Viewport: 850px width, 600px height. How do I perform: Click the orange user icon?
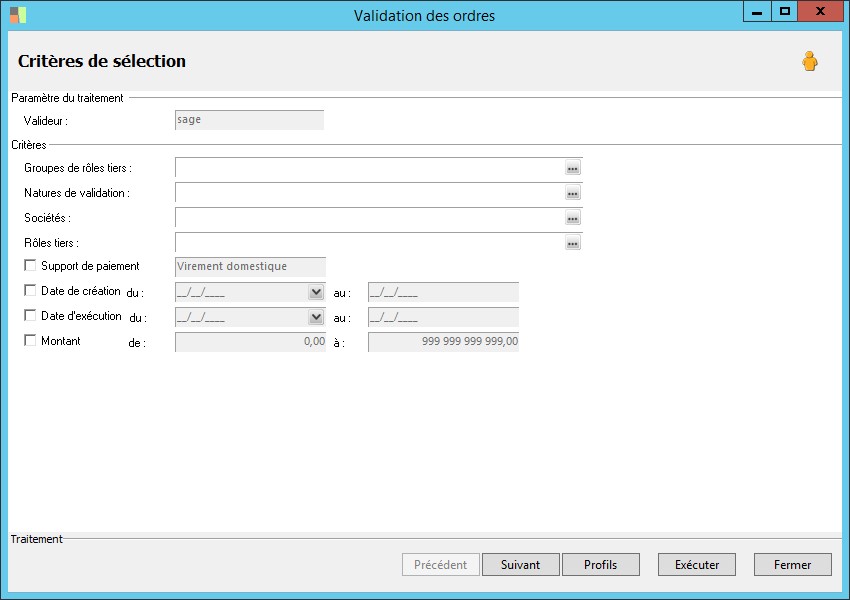point(810,61)
